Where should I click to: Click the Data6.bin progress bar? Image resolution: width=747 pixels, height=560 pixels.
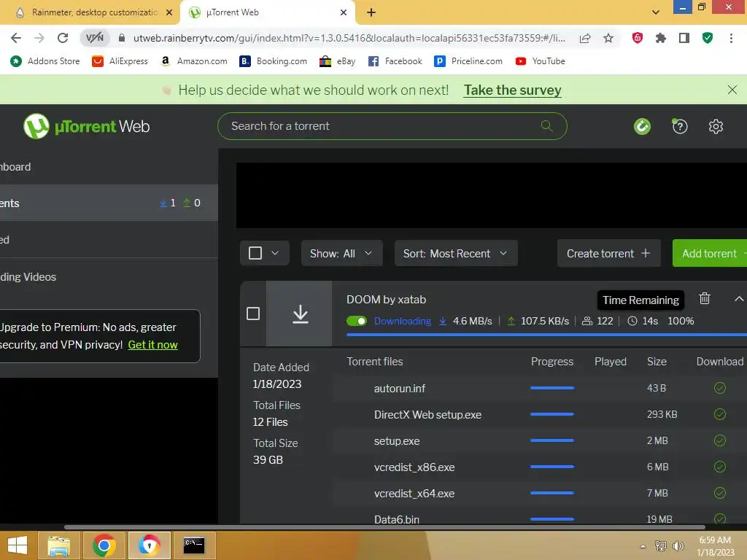(552, 519)
